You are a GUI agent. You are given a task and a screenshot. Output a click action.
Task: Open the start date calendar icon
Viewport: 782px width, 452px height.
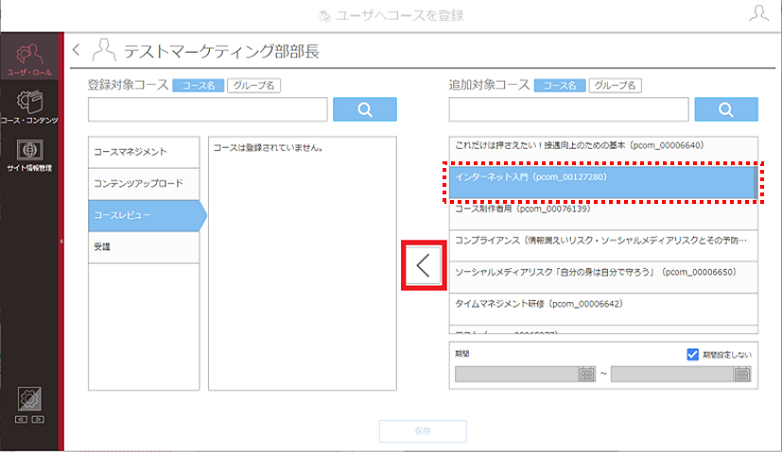pyautogui.click(x=586, y=374)
